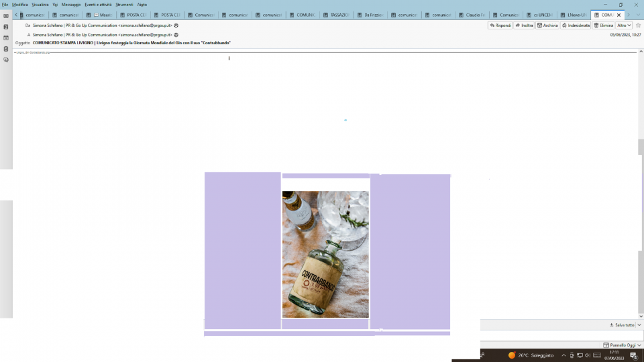Viewport: 644px width, 362px height.
Task: Open the Altro dropdown menu
Action: click(624, 25)
